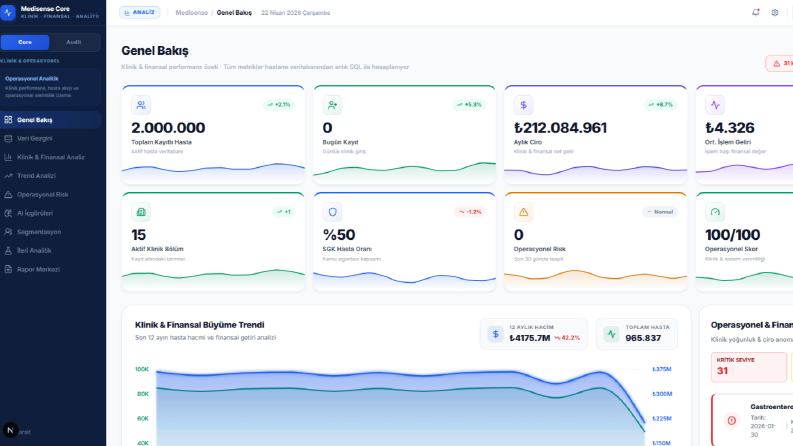Image resolution: width=793 pixels, height=446 pixels.
Task: Open Trend Analizi in the sidebar
Action: click(51, 176)
